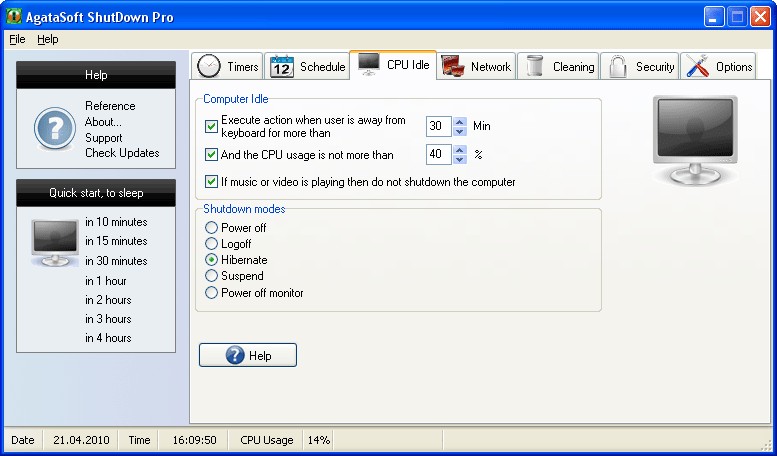Click the CPU Usage 14% status value

(x=319, y=440)
